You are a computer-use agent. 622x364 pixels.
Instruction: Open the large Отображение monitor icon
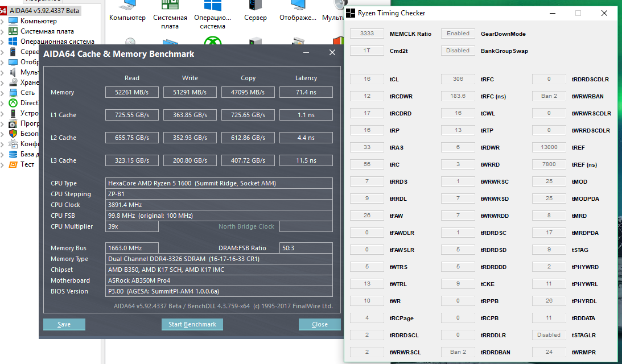click(298, 5)
